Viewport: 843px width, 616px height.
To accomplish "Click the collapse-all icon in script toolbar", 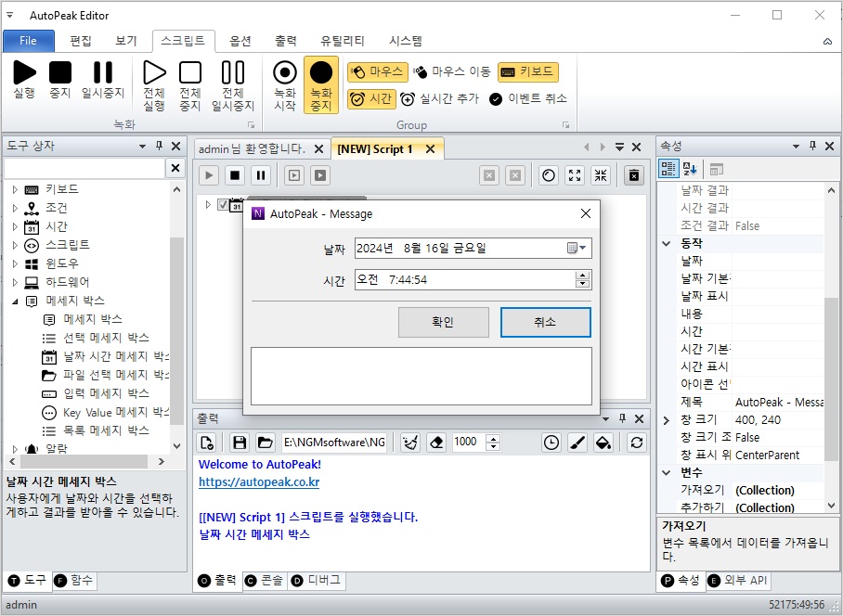I will [x=601, y=175].
